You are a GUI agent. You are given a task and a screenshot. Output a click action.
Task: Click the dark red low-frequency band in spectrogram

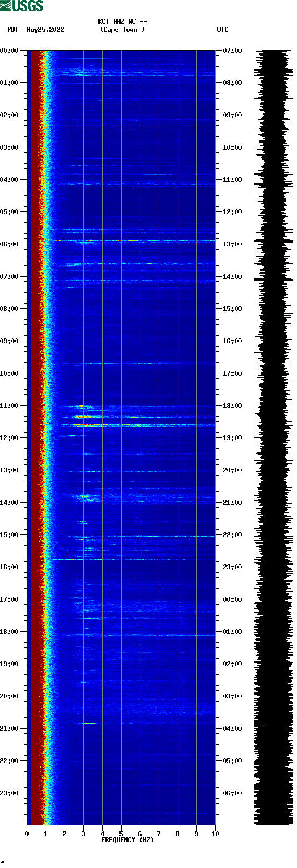[36, 437]
